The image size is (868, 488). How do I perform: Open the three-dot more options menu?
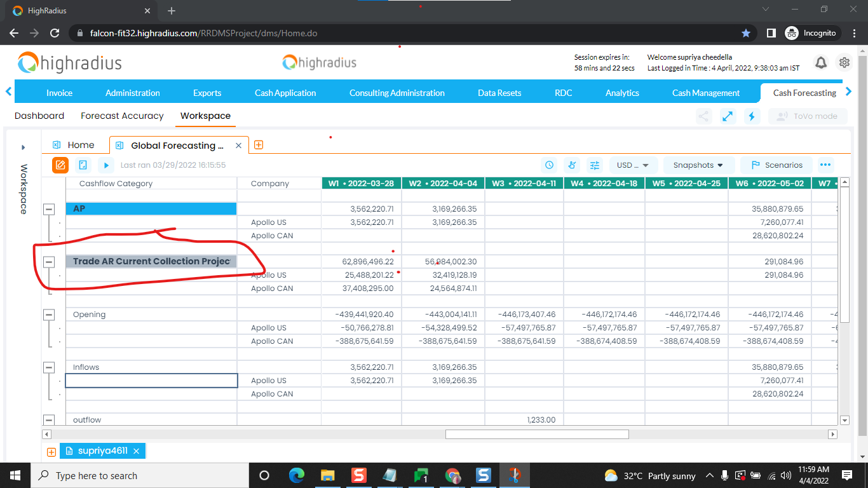click(x=825, y=165)
